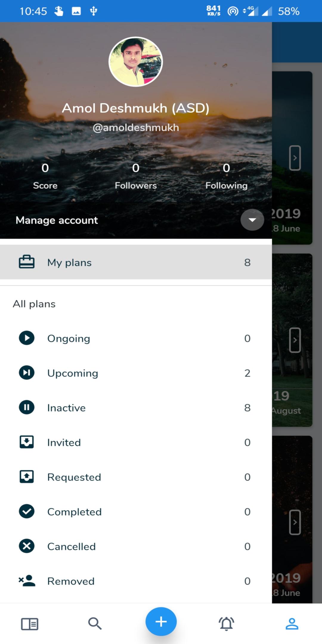Image resolution: width=322 pixels, height=644 pixels.
Task: Tap the blue plus create button
Action: click(161, 622)
